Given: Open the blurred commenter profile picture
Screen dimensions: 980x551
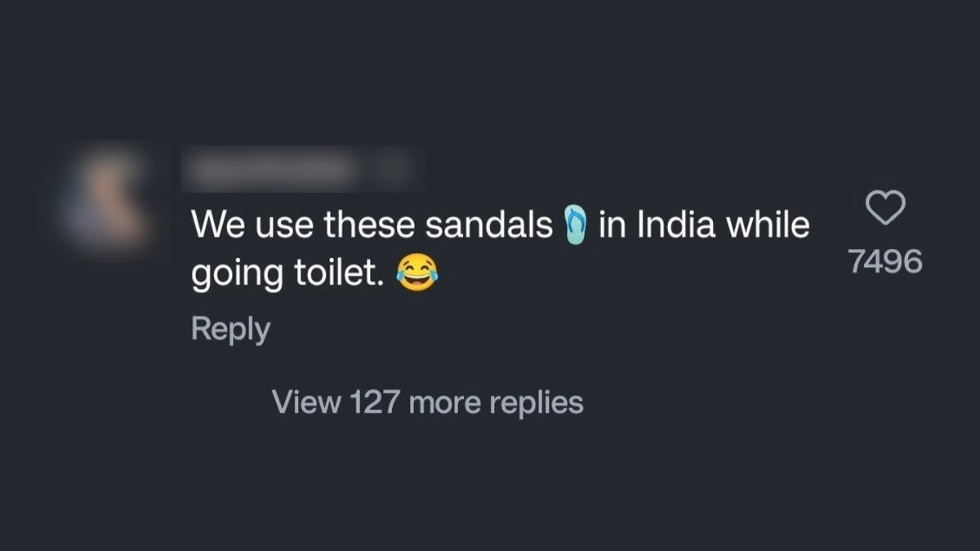Looking at the screenshot, I should pyautogui.click(x=102, y=201).
